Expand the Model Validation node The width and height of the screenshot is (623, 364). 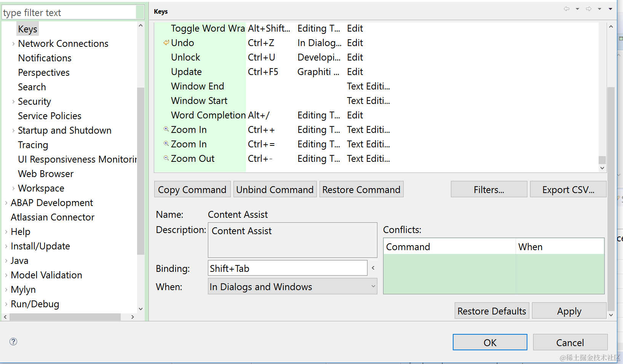6,275
